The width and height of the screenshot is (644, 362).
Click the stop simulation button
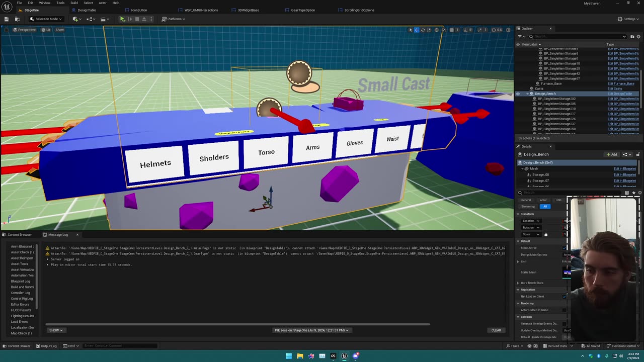[137, 19]
